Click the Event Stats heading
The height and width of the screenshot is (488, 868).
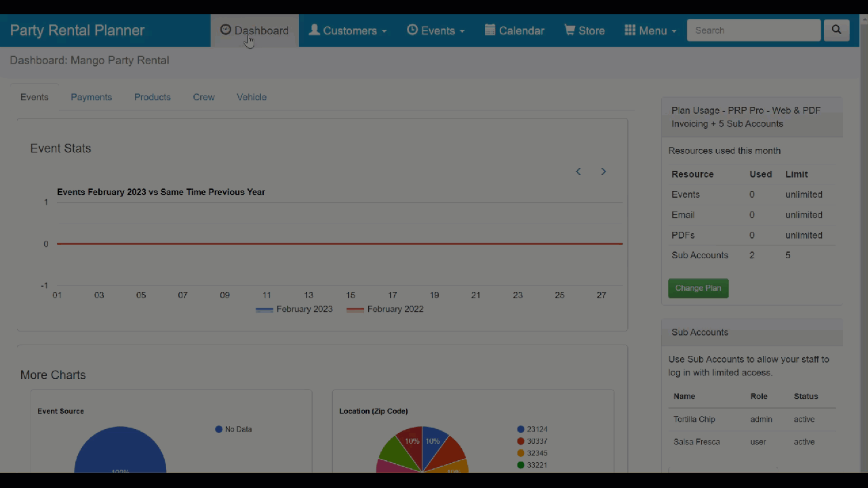pos(60,148)
